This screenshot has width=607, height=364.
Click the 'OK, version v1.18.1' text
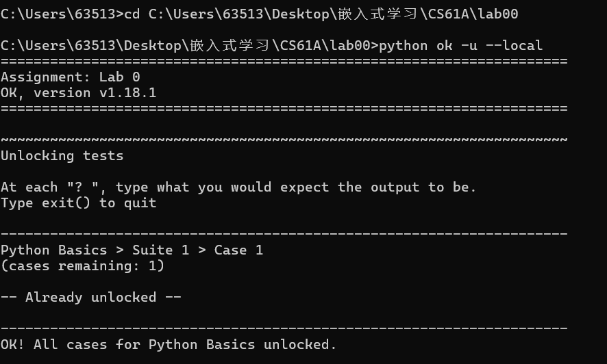tap(78, 93)
